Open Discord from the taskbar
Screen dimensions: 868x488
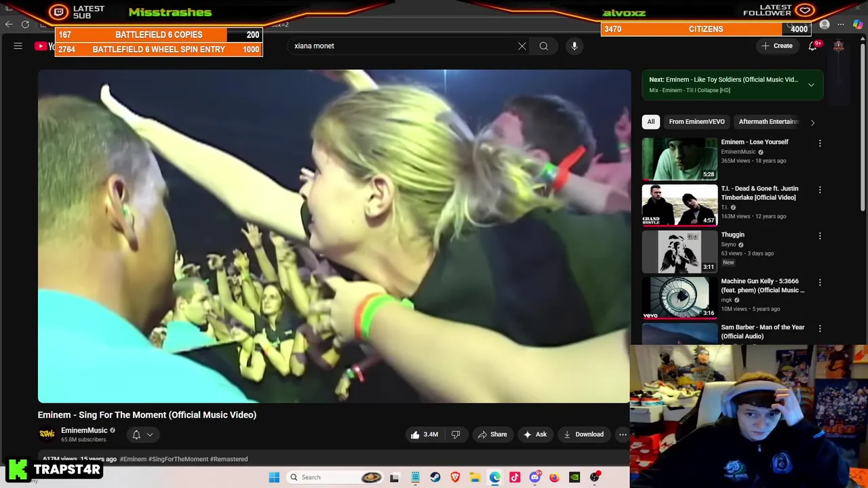pos(534,477)
